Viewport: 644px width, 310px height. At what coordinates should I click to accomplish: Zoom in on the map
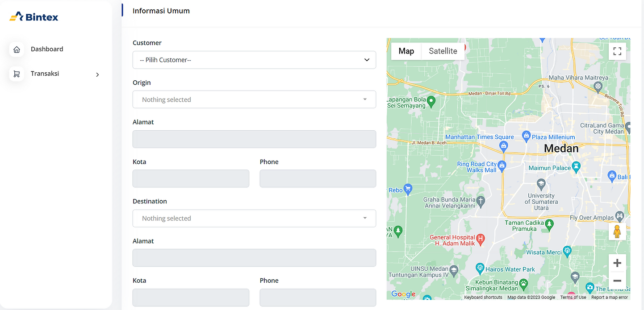point(617,263)
